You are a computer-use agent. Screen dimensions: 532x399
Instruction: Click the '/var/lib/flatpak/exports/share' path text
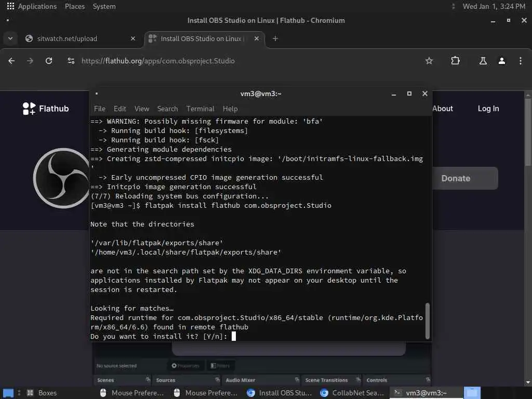[157, 243]
